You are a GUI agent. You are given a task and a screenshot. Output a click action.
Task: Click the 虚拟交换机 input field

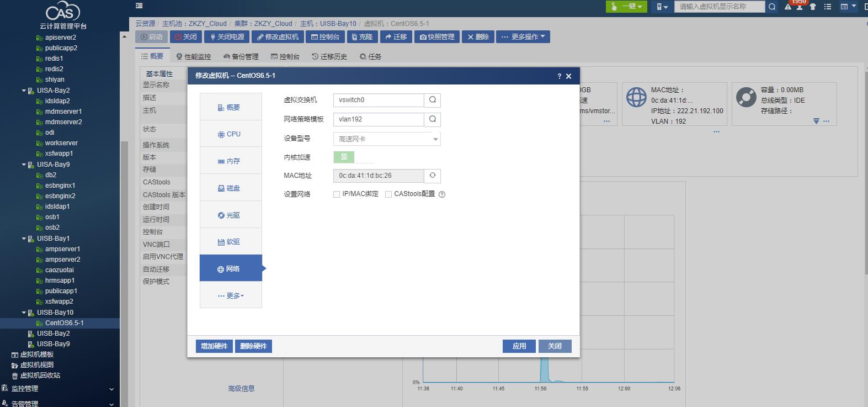click(x=379, y=100)
